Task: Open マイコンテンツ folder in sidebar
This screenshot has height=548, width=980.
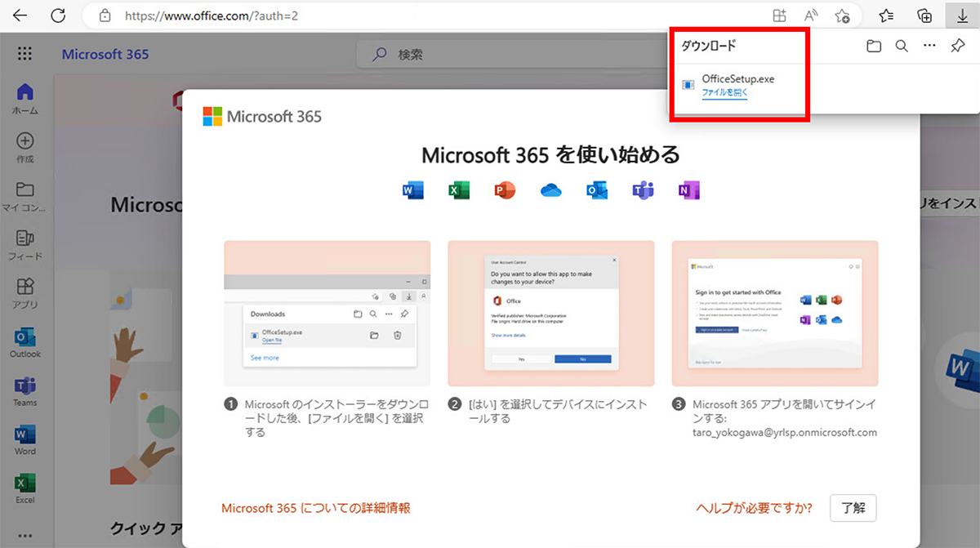Action: coord(25,197)
